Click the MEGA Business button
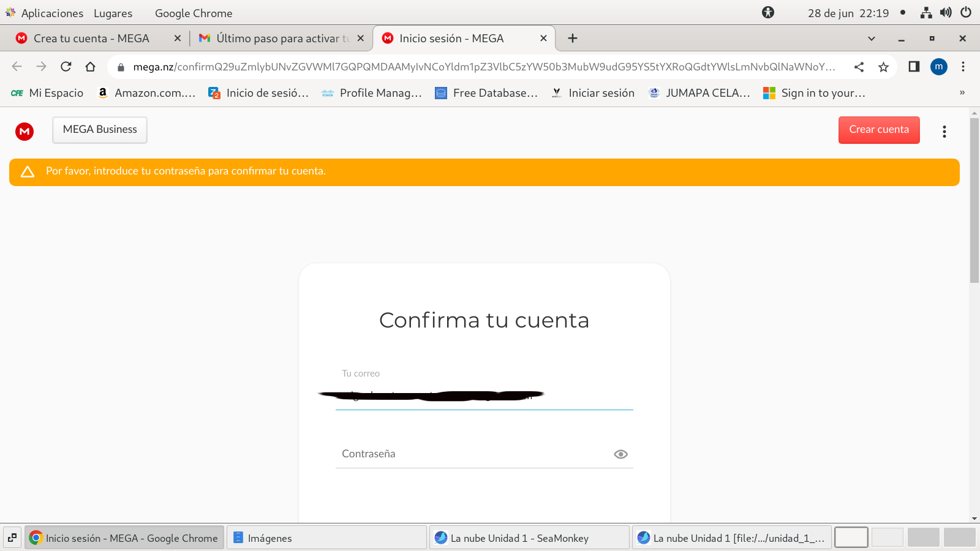 coord(100,130)
